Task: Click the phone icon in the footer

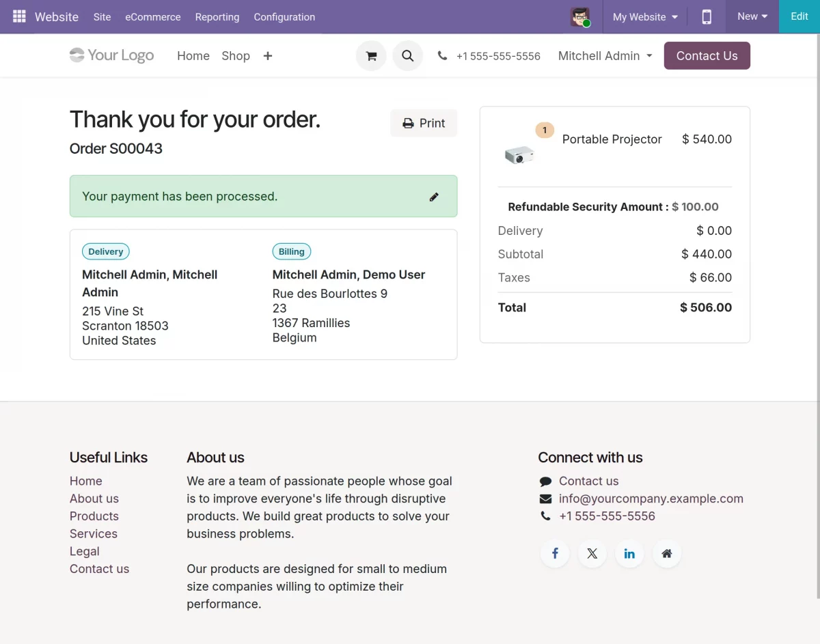Action: [545, 516]
